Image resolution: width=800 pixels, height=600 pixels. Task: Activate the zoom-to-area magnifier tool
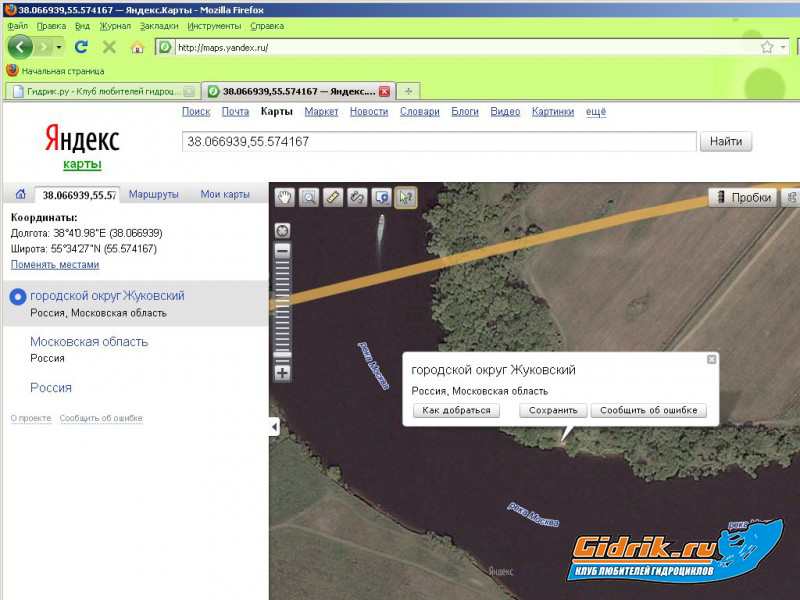309,197
